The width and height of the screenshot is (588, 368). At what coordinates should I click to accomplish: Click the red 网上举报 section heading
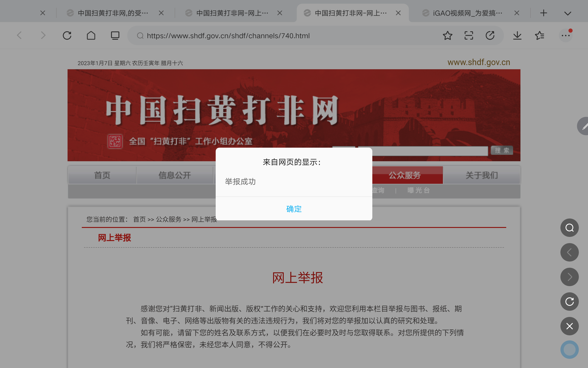coord(114,238)
